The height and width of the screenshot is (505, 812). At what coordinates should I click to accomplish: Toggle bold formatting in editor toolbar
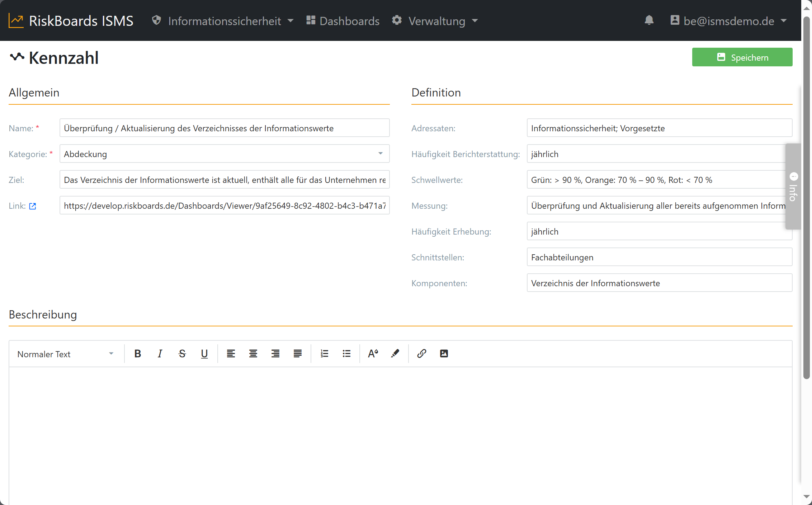point(137,354)
